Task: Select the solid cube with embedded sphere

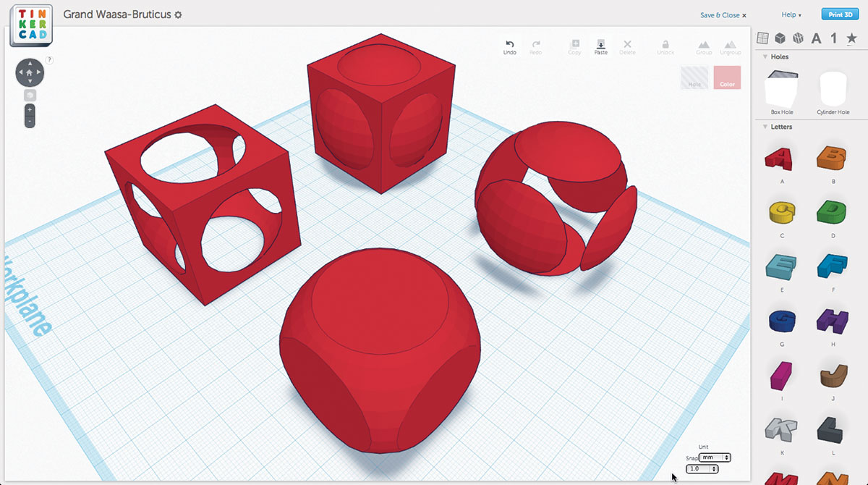Action: pyautogui.click(x=381, y=112)
